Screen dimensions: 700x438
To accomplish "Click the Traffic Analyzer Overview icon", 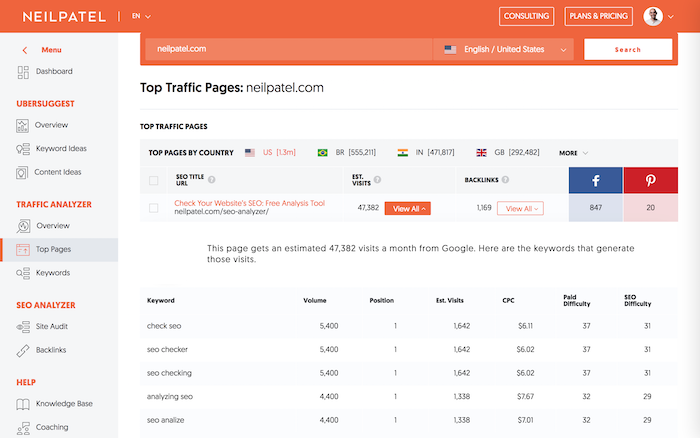I will click(23, 226).
